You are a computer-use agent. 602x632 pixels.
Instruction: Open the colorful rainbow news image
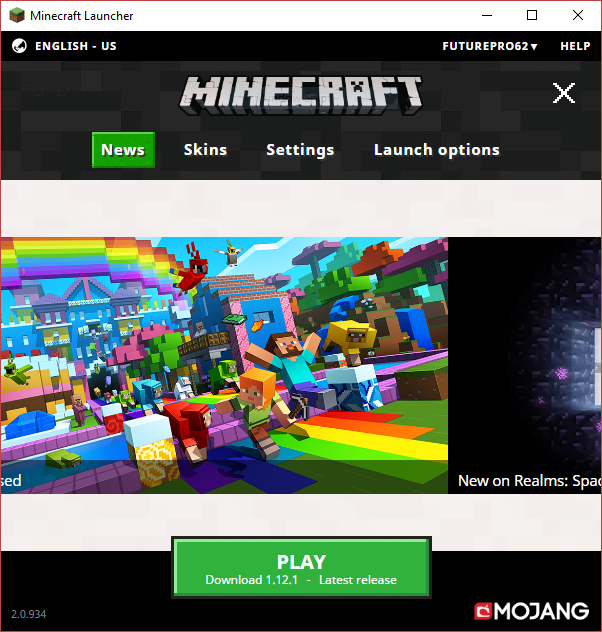pyautogui.click(x=224, y=365)
